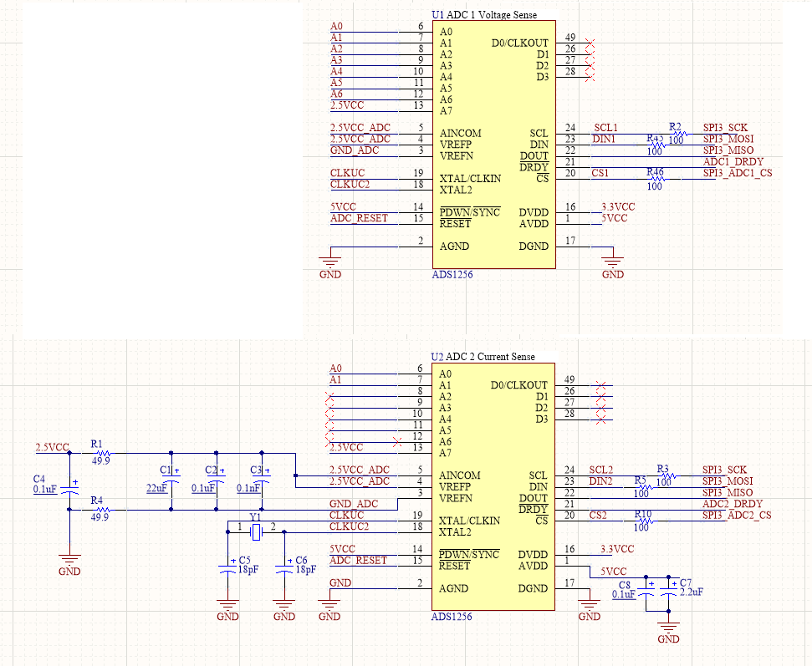The image size is (812, 666).
Task: Click the GND symbol on U2 DGND pin 17
Action: point(590,610)
